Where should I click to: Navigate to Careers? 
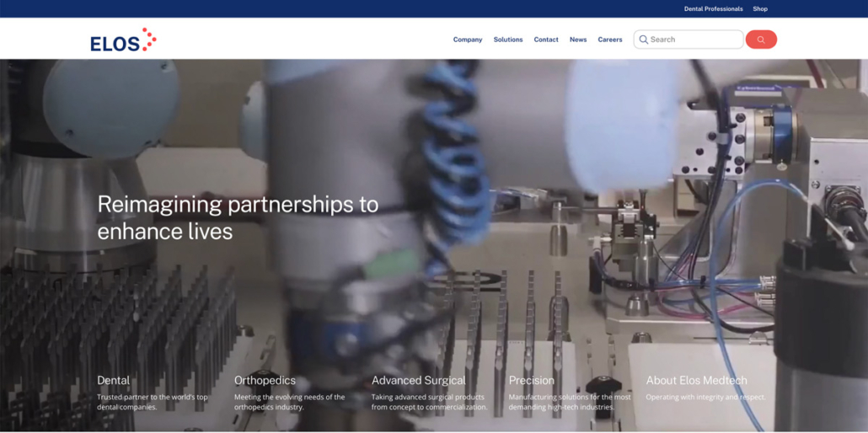tap(610, 40)
